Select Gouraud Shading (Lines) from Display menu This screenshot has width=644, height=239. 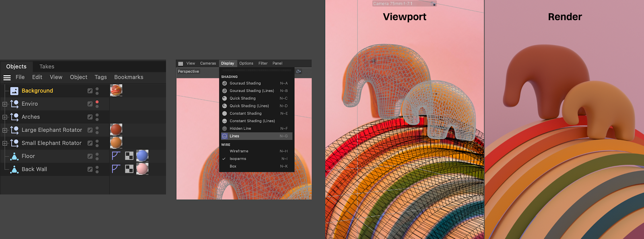(252, 91)
